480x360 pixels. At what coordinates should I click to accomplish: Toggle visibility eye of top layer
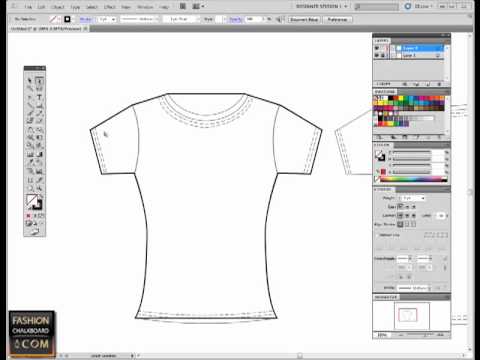[x=377, y=48]
